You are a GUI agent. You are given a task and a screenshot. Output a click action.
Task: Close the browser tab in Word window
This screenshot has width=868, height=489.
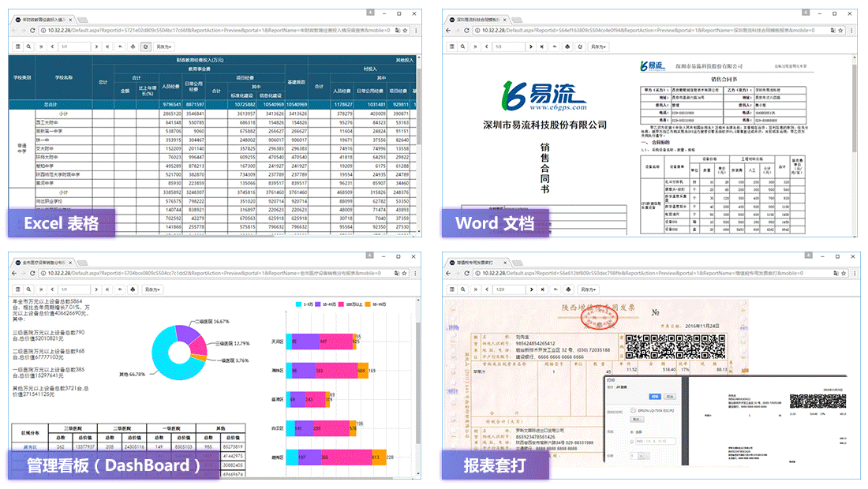[504, 20]
